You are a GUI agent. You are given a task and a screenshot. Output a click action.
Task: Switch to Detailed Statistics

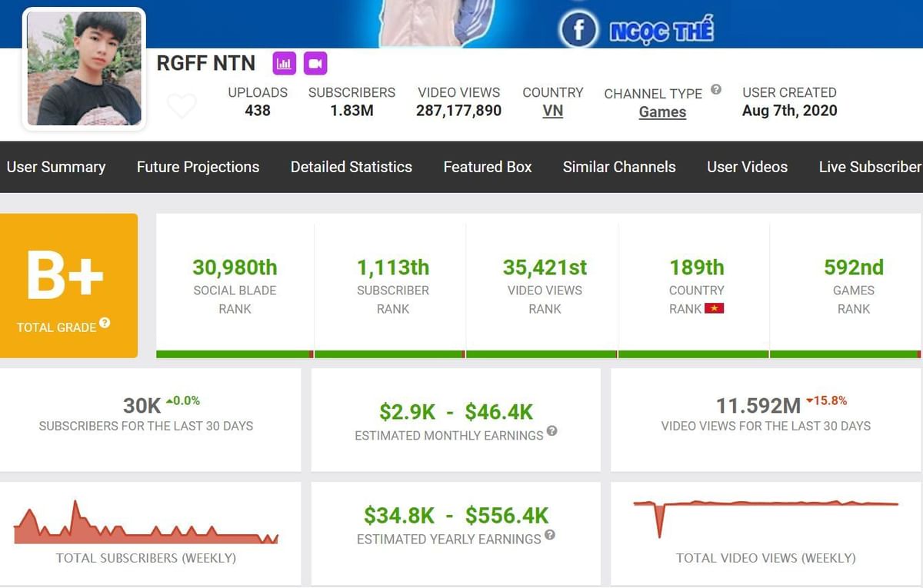351,167
